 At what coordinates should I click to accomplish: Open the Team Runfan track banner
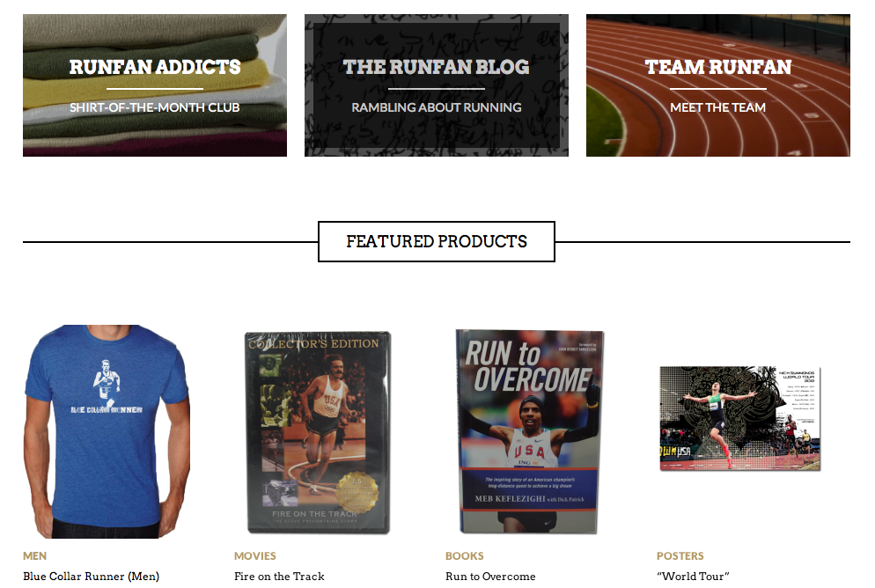pyautogui.click(x=718, y=85)
